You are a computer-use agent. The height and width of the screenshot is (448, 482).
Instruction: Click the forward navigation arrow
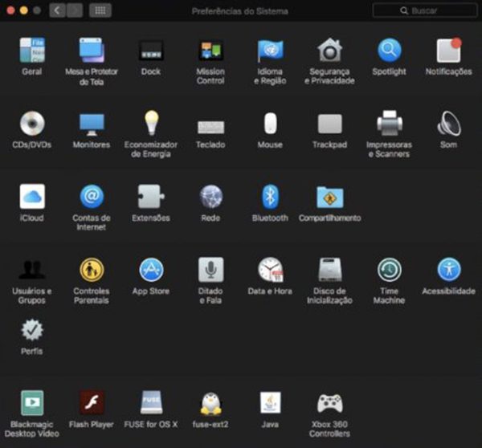[75, 10]
